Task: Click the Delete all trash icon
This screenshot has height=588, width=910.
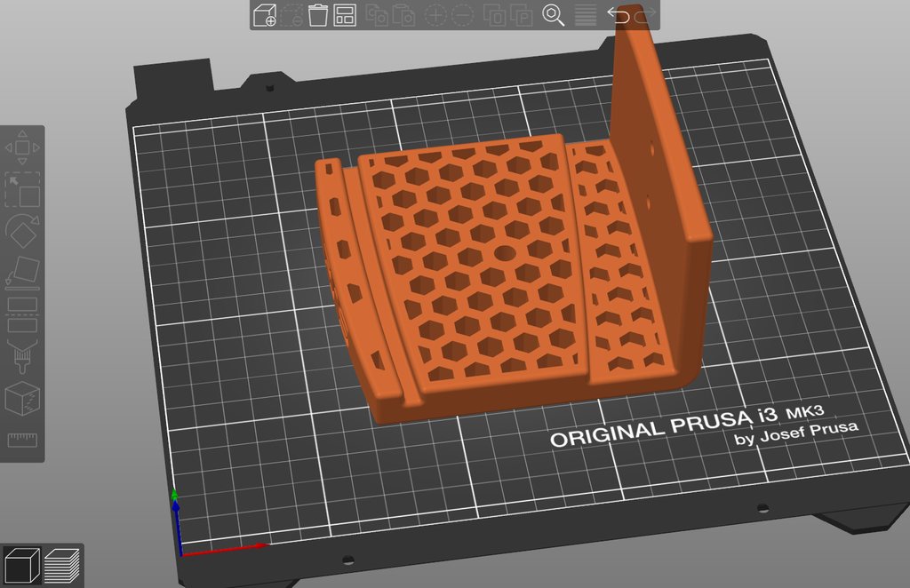Action: click(318, 15)
